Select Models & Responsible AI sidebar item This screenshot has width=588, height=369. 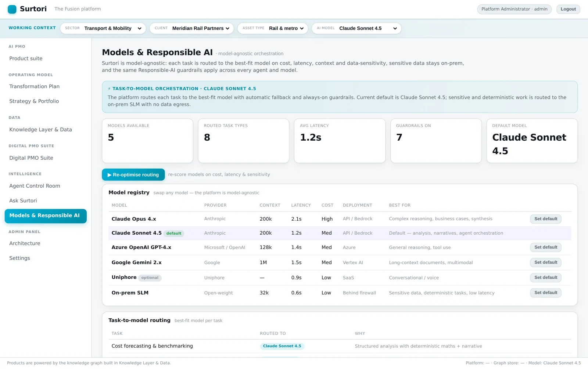(46, 216)
